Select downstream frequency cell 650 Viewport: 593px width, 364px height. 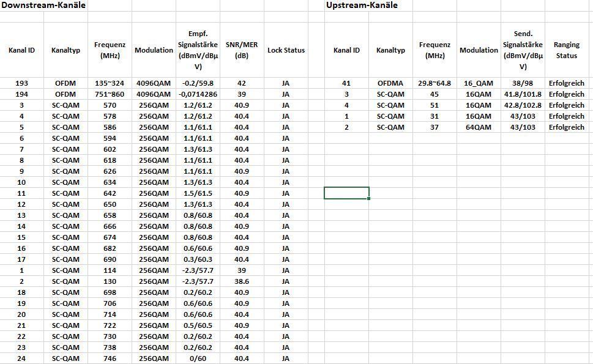tap(110, 204)
